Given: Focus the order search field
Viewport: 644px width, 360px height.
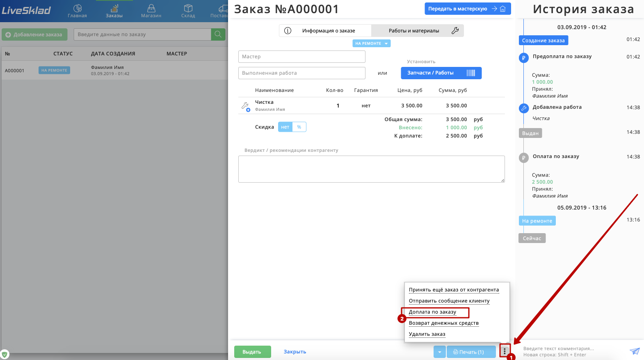Looking at the screenshot, I should (x=142, y=34).
